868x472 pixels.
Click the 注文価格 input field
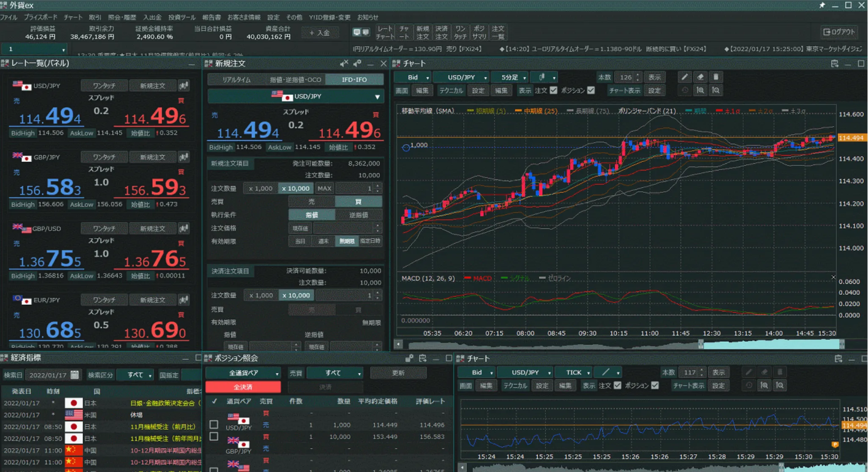click(344, 228)
